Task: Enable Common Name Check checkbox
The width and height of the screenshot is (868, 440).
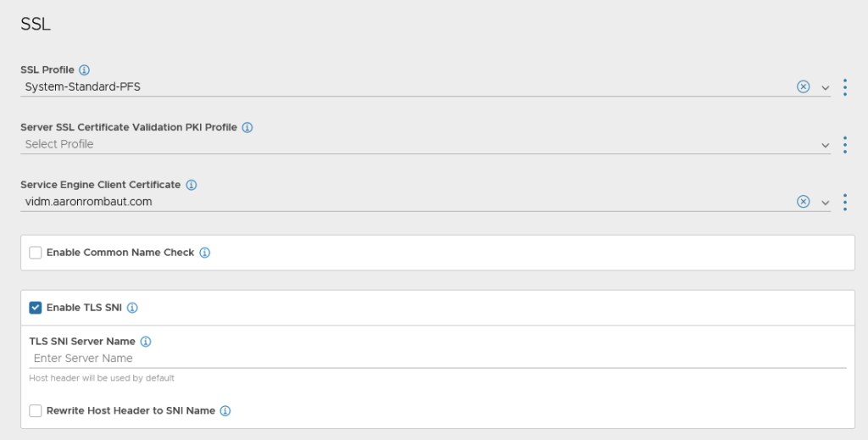Action: [36, 253]
